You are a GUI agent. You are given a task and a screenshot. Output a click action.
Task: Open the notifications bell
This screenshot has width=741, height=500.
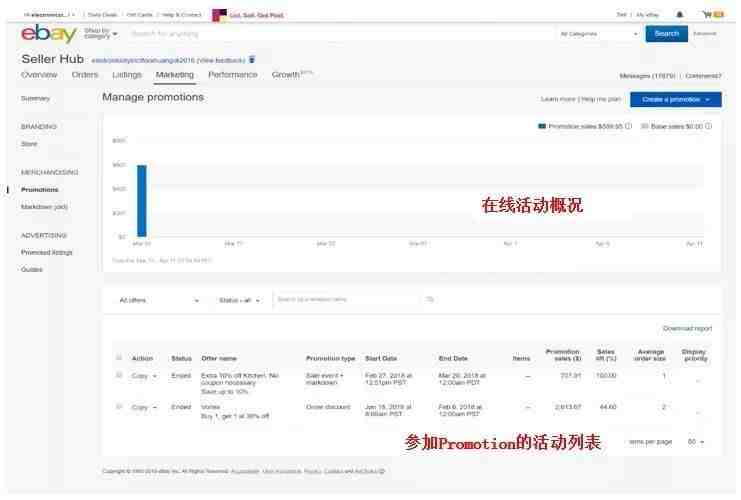click(680, 15)
